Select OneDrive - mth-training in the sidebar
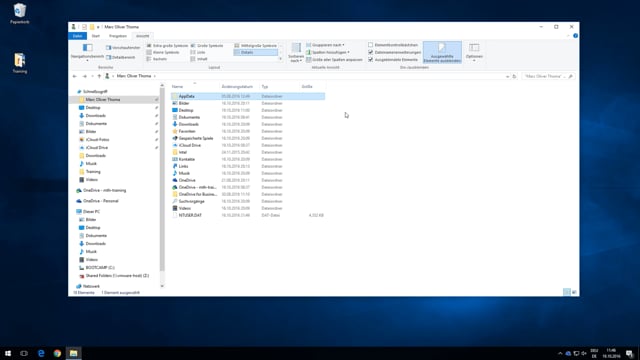 coord(104,190)
